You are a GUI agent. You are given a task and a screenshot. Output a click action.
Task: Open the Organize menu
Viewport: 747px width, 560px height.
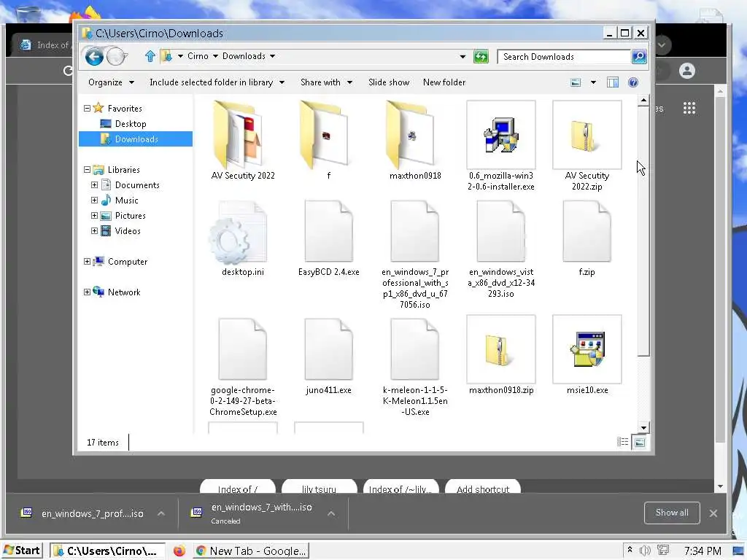point(111,82)
